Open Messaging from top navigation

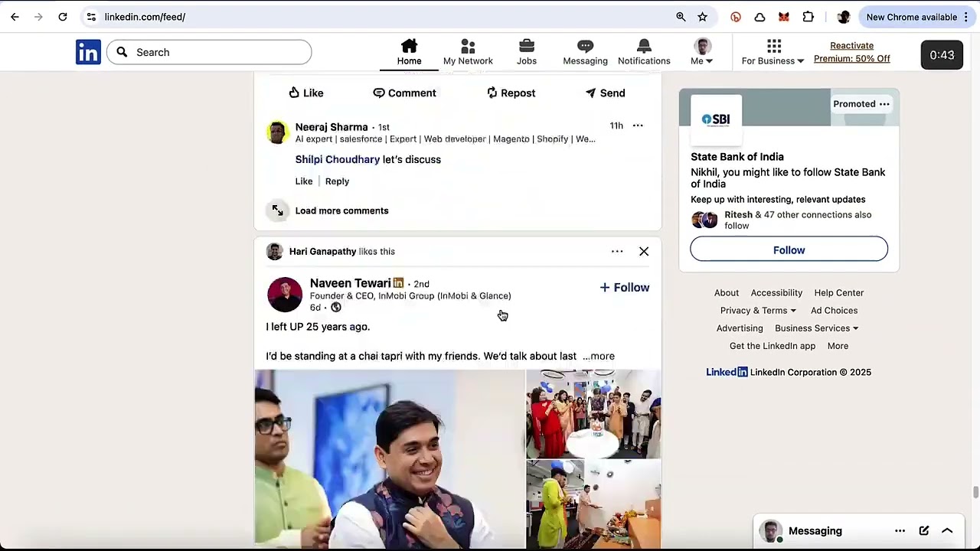585,52
